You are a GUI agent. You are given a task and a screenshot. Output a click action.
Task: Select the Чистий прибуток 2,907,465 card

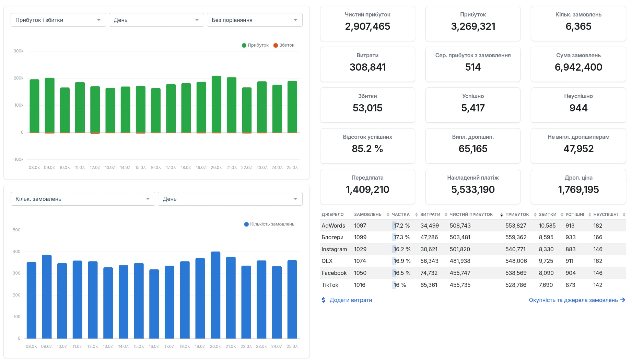tap(367, 23)
